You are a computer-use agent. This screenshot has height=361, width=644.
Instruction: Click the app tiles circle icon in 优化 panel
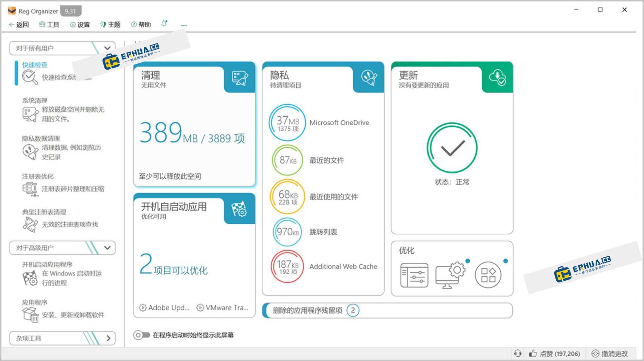[488, 275]
